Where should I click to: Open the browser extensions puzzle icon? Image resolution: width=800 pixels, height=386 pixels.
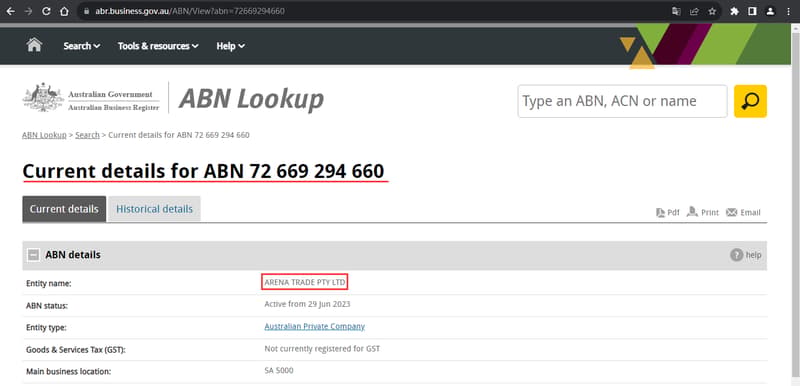[x=734, y=11]
